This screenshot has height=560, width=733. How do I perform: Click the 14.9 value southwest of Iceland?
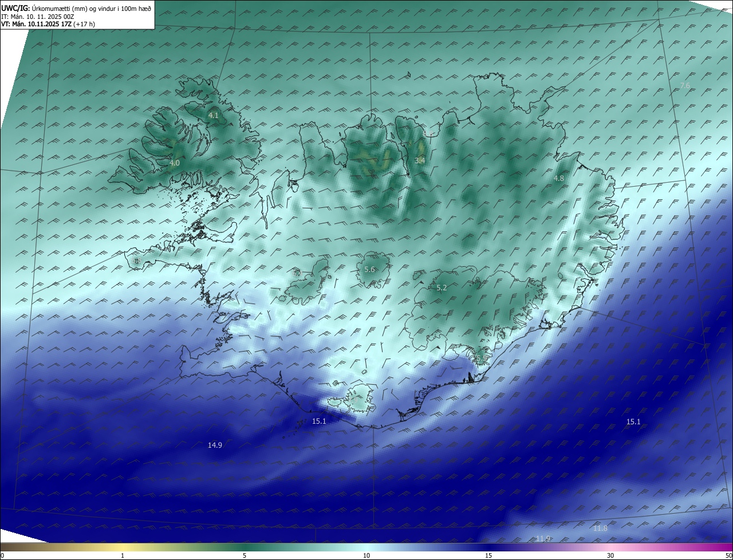215,445
